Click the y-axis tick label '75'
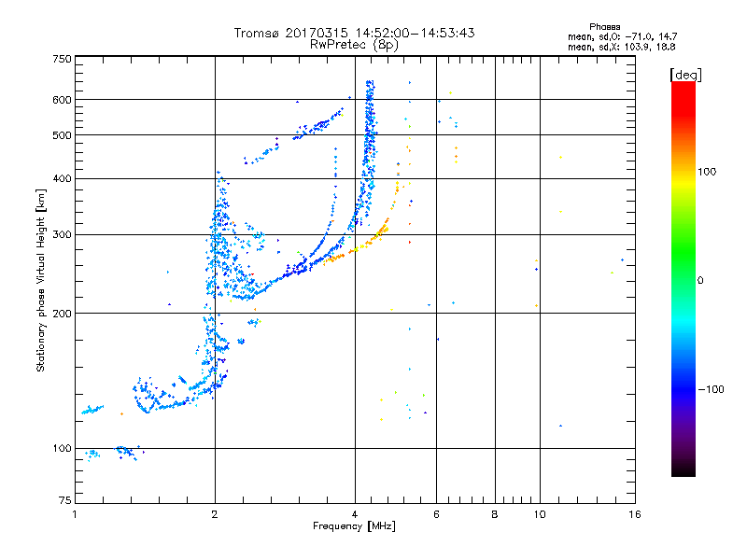This screenshot has height=560, width=747. pyautogui.click(x=64, y=500)
